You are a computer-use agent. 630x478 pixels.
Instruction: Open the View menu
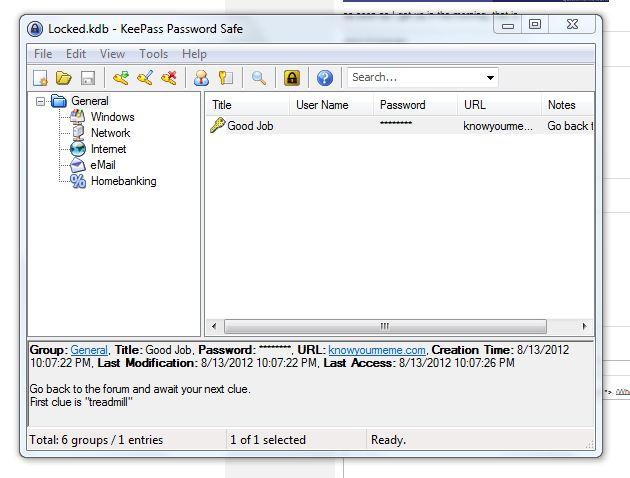[x=112, y=54]
